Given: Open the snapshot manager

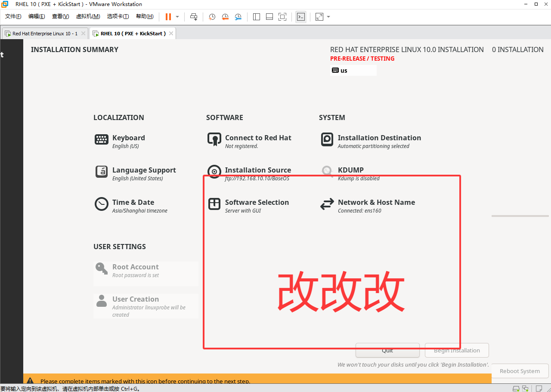Looking at the screenshot, I should pyautogui.click(x=238, y=17).
